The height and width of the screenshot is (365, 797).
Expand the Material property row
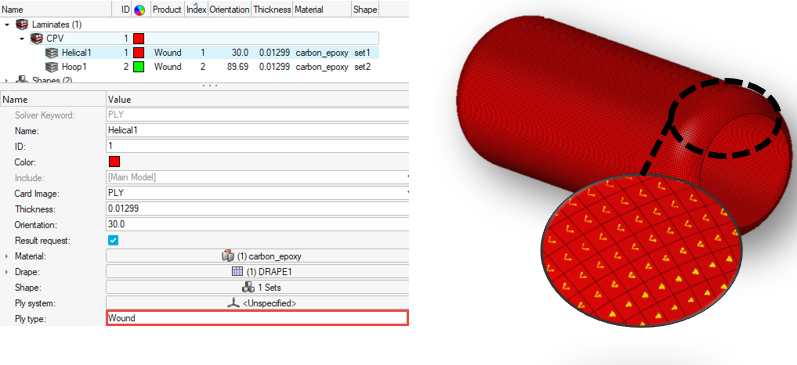coord(6,256)
